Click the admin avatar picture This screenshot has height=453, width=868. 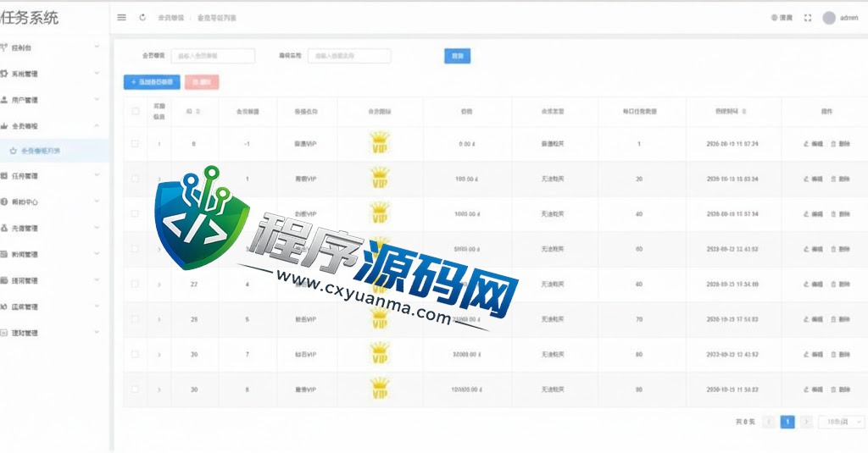pos(829,18)
